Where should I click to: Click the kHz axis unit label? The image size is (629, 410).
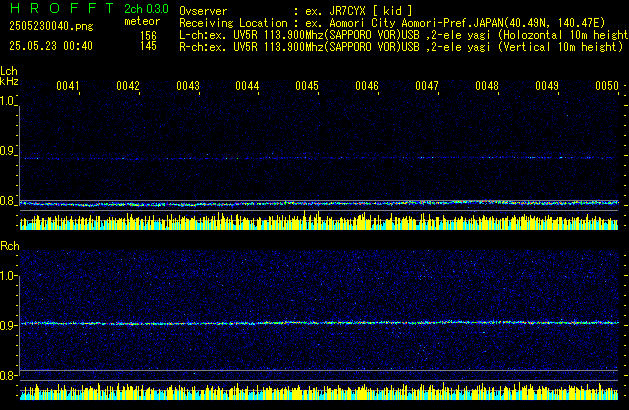(9, 81)
